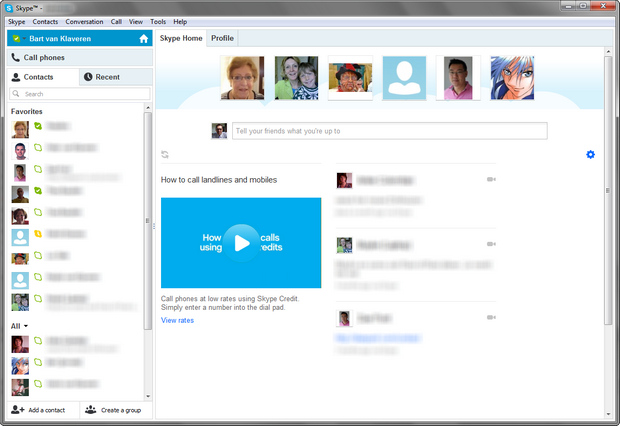Viewport: 620px width, 426px height.
Task: Click the video camera icon on second feed entry
Action: click(x=491, y=244)
